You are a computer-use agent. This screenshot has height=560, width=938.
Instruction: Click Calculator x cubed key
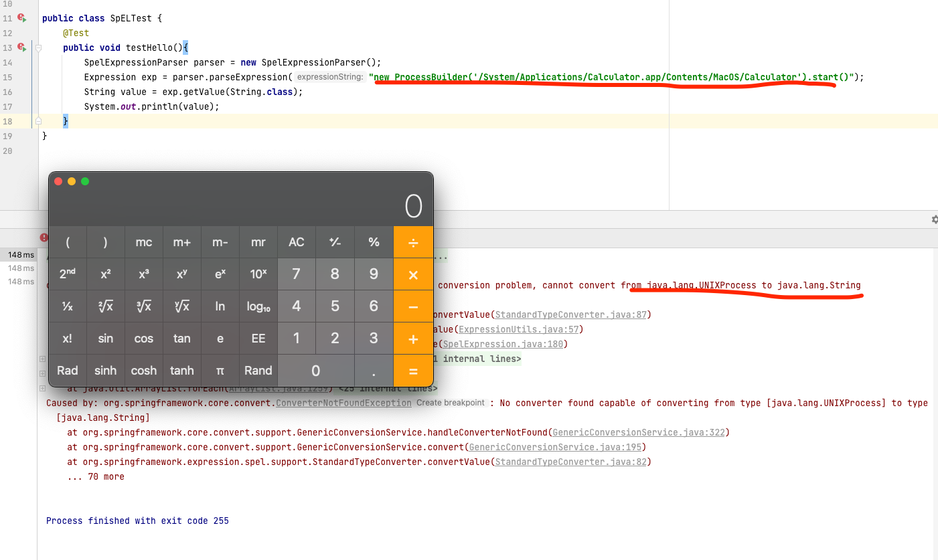tap(144, 274)
